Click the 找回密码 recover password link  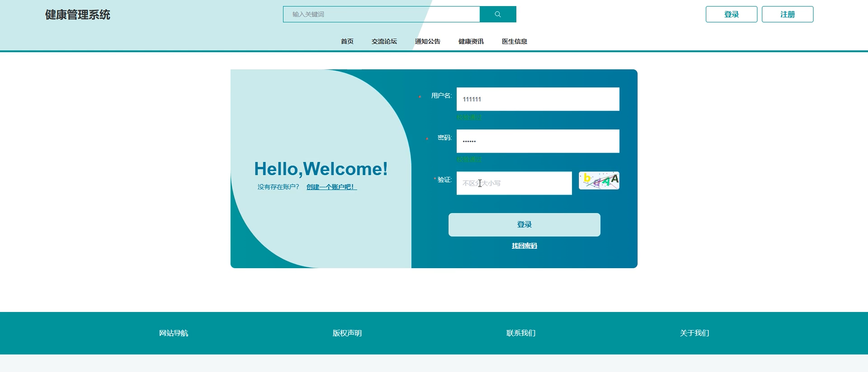(x=524, y=246)
